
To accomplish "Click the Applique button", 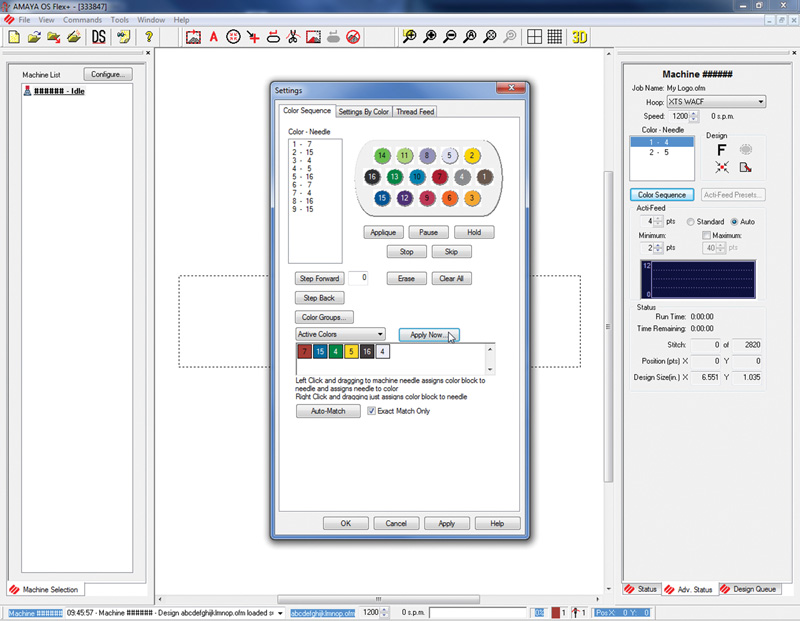I will point(383,233).
